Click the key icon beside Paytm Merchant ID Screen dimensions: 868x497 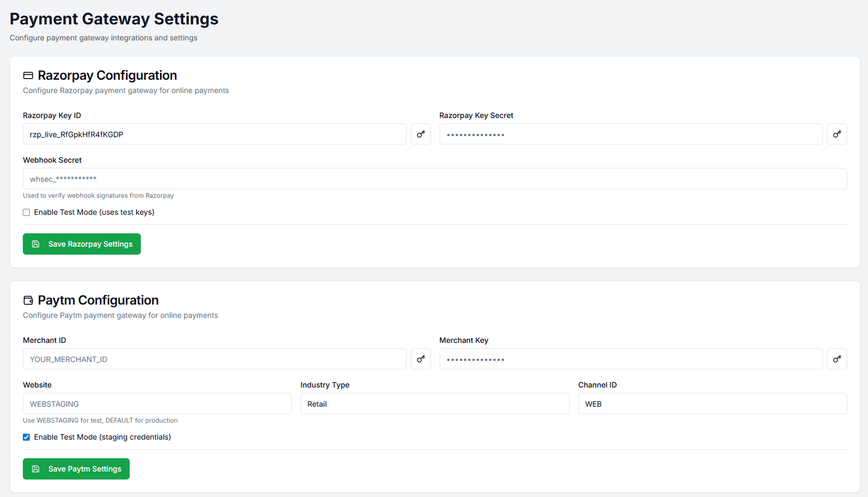pos(420,359)
